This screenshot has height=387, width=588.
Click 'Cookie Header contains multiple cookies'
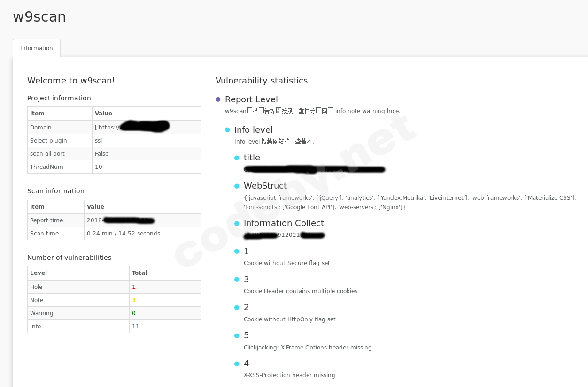coord(301,291)
